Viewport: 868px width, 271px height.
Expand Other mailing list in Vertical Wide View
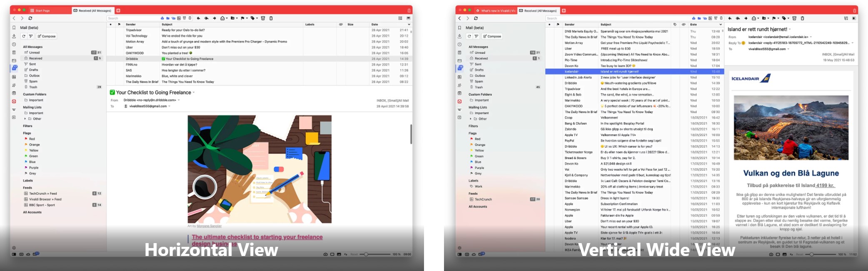coord(471,119)
